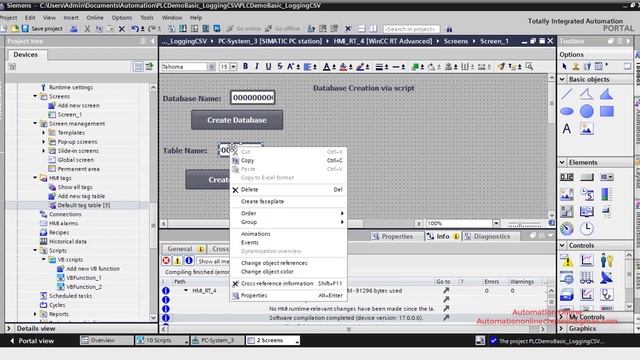Select the Line basic object tool

pyautogui.click(x=567, y=94)
